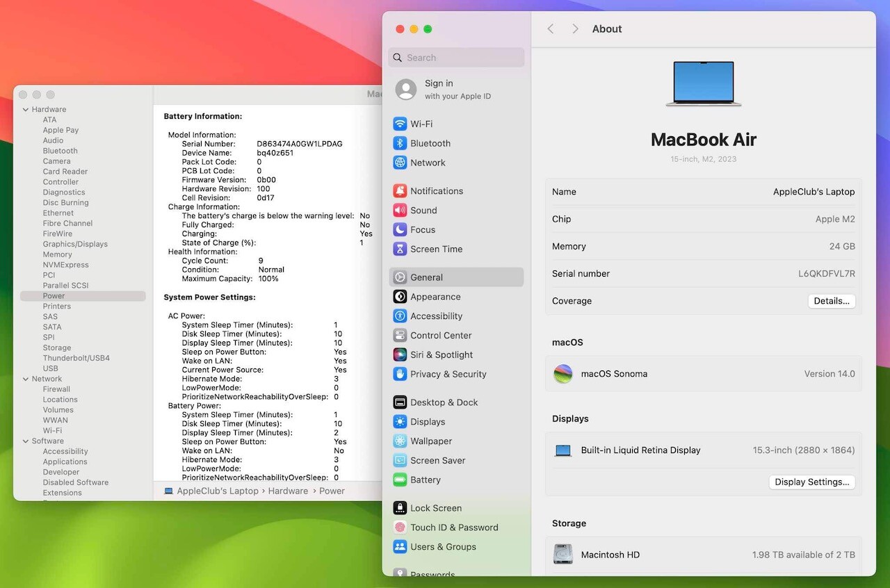
Task: Click the Built-in Liquid Retina Display icon
Action: pos(563,450)
